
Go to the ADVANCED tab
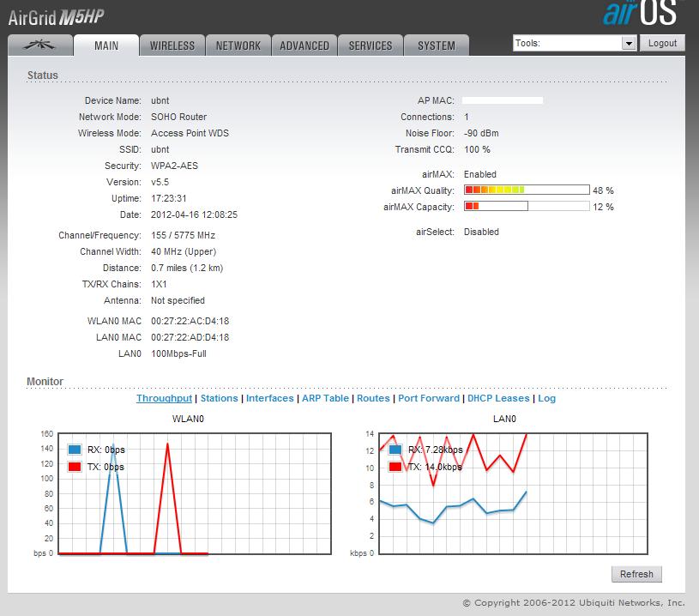pos(304,45)
